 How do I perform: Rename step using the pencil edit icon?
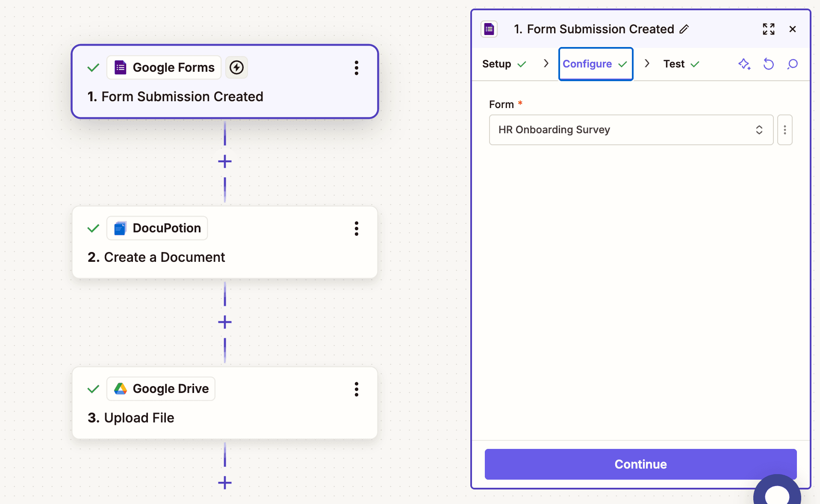coord(684,29)
